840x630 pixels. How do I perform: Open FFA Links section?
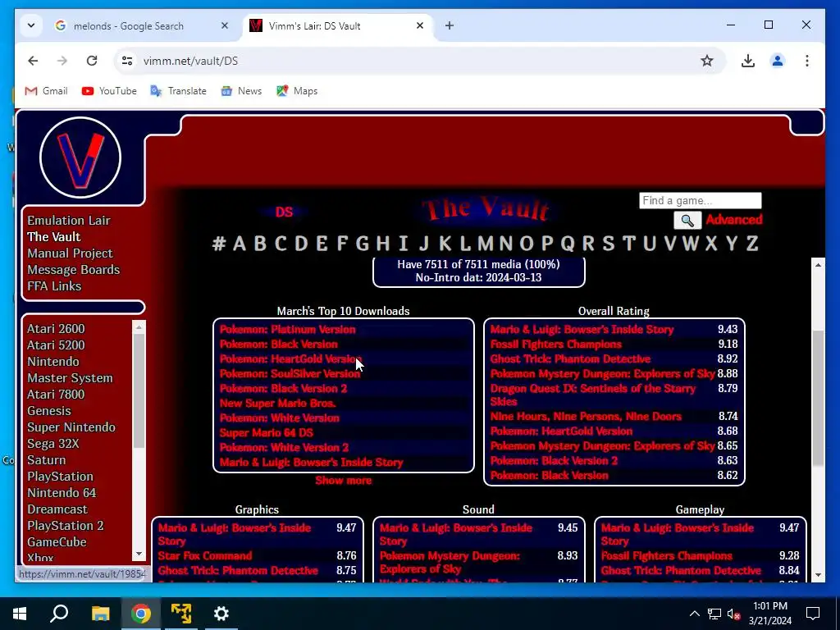point(54,286)
